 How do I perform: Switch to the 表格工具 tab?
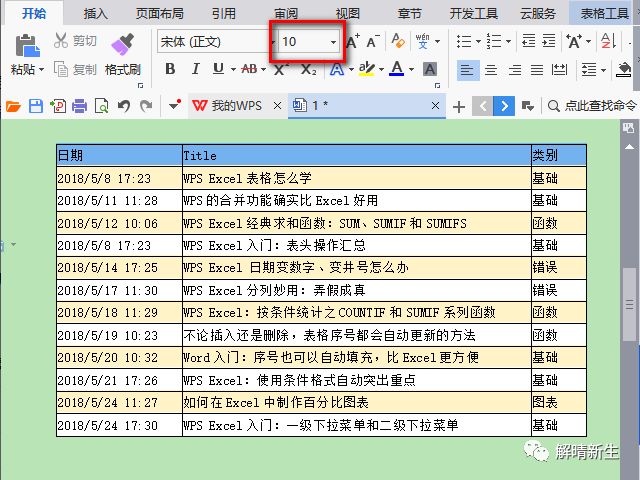(604, 13)
